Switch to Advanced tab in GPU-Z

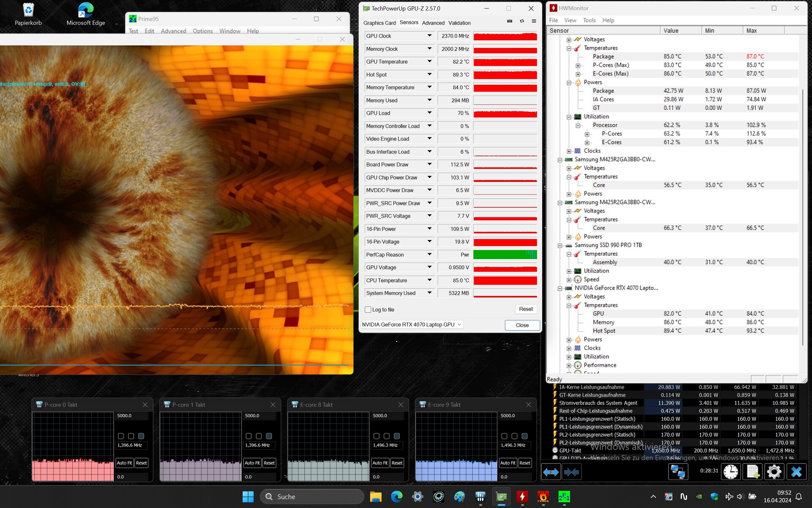433,23
